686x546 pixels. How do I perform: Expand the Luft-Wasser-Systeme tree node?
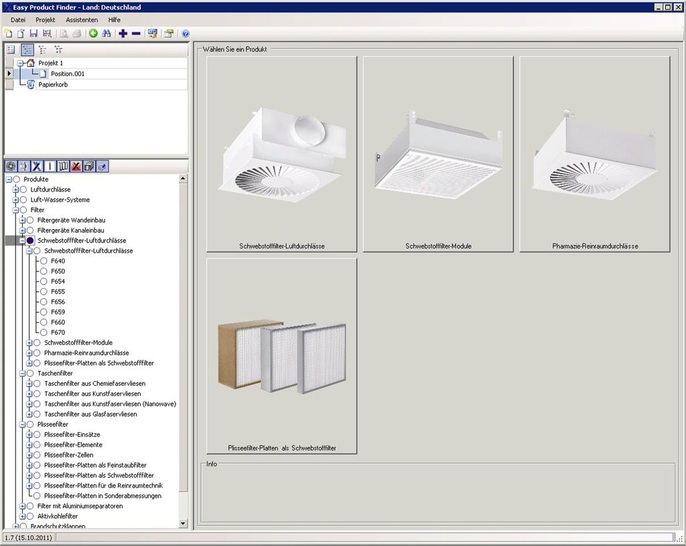click(15, 199)
